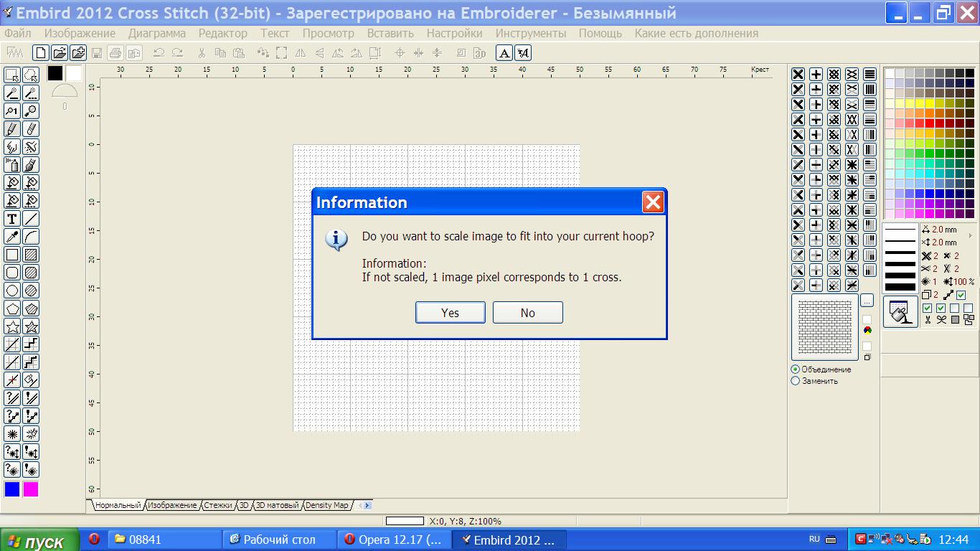Open the Редактор menu
The height and width of the screenshot is (551, 980).
(223, 33)
